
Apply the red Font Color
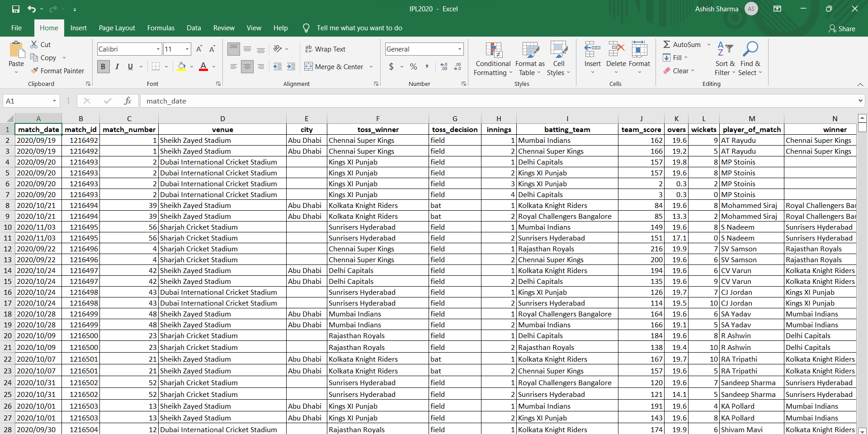coord(203,66)
